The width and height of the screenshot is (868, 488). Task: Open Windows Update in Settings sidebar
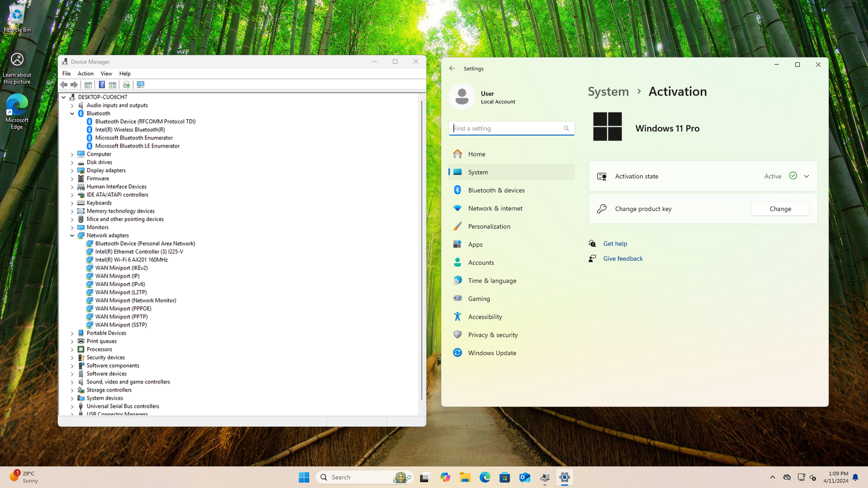click(512, 353)
